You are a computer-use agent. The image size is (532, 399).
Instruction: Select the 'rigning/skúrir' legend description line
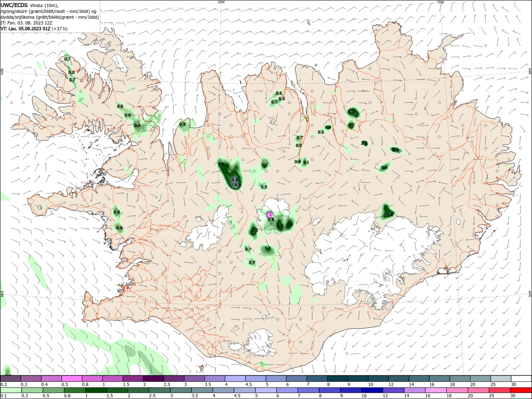(x=49, y=11)
